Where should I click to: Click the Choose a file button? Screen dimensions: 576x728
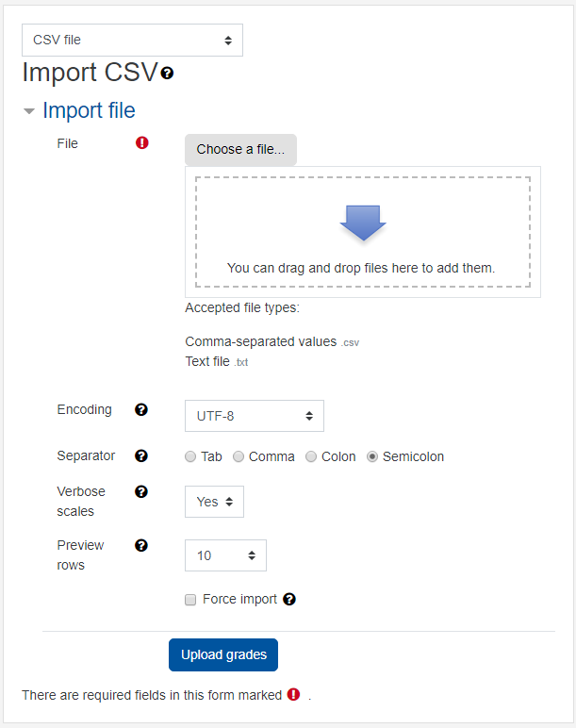coord(240,150)
